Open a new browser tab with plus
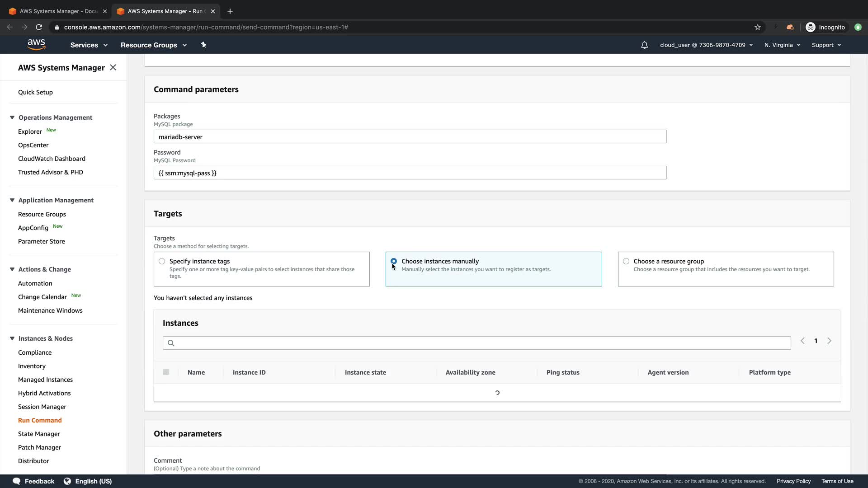The height and width of the screenshot is (488, 868). click(230, 11)
